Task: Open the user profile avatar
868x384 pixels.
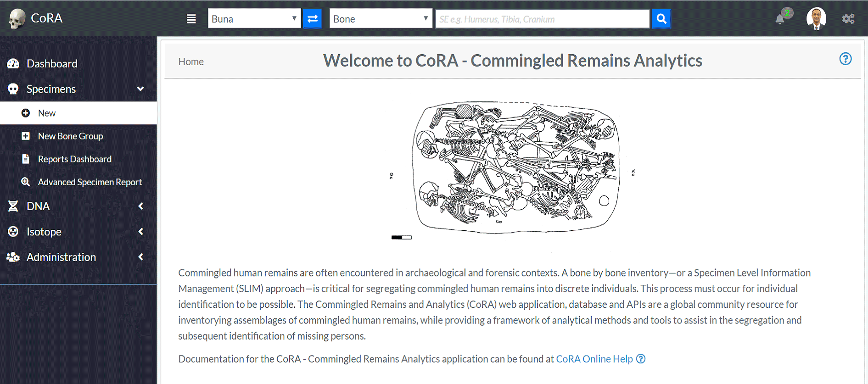Action: point(816,19)
